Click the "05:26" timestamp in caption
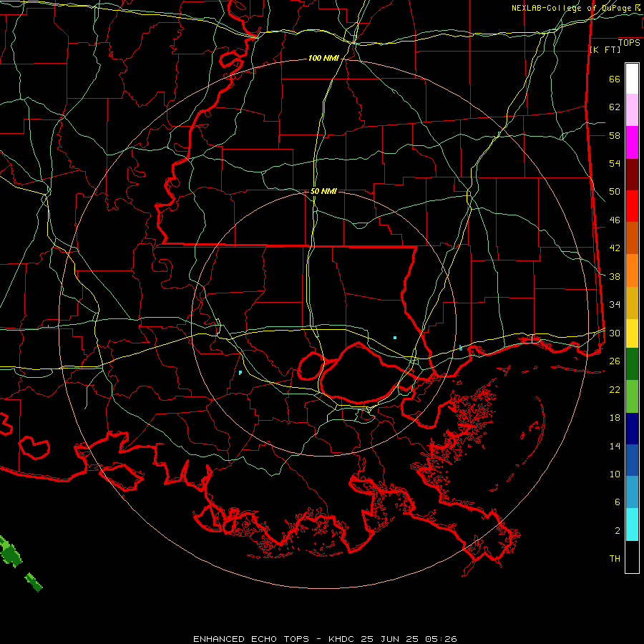 441,639
